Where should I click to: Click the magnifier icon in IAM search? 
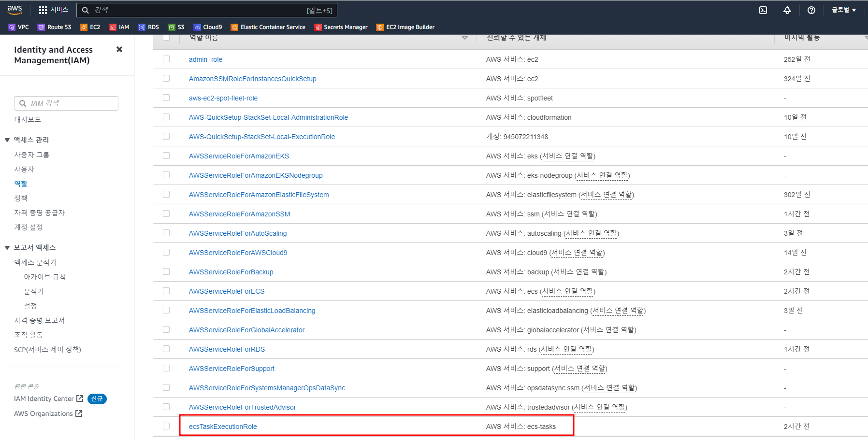pyautogui.click(x=23, y=103)
